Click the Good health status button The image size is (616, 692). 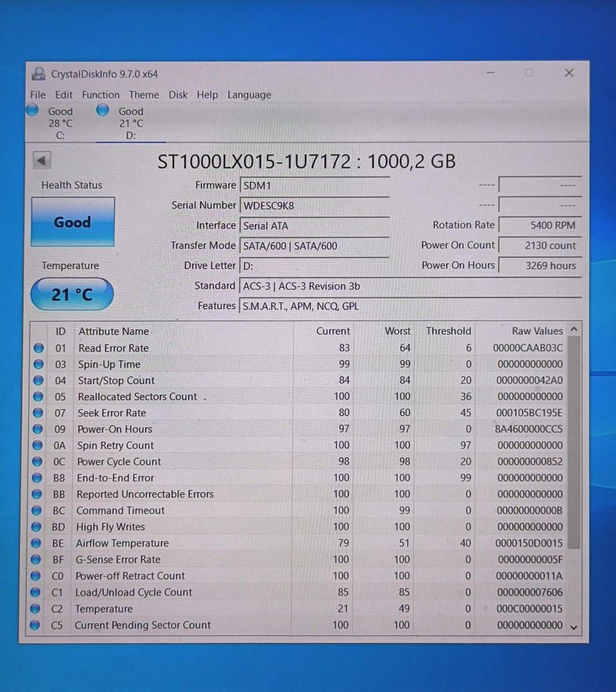(73, 221)
